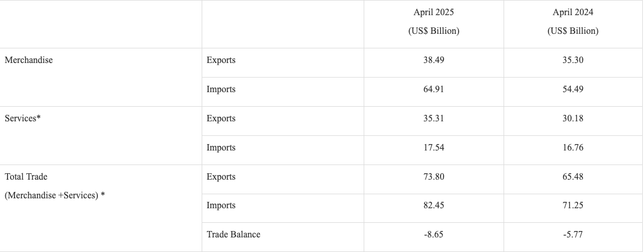Click total imports value 82.45

[434, 205]
